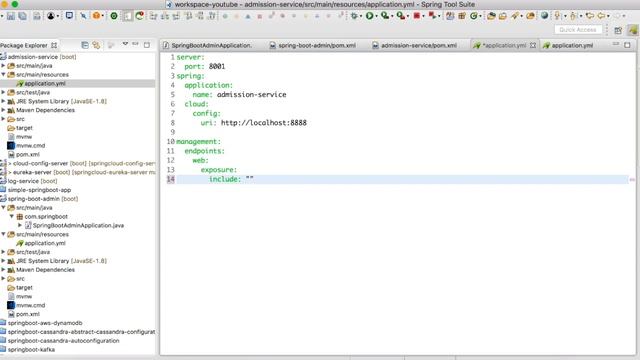This screenshot has width=640, height=360.
Task: Click the 'port: 8001' line in editor
Action: [x=204, y=66]
